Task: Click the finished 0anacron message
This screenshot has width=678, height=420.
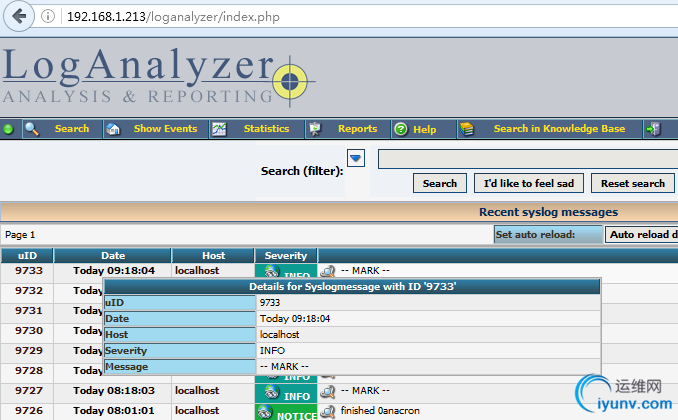Action: coord(380,410)
